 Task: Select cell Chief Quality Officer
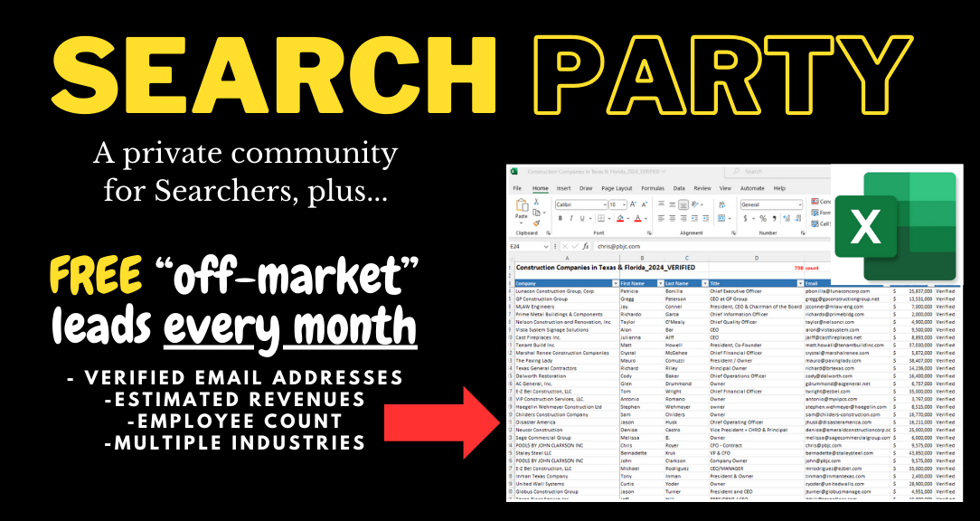tap(757, 322)
